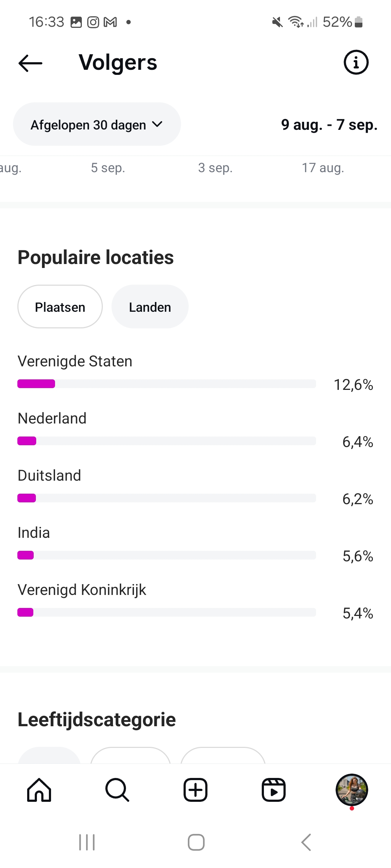Open the info icon next to Volgers
The width and height of the screenshot is (391, 868).
(356, 62)
